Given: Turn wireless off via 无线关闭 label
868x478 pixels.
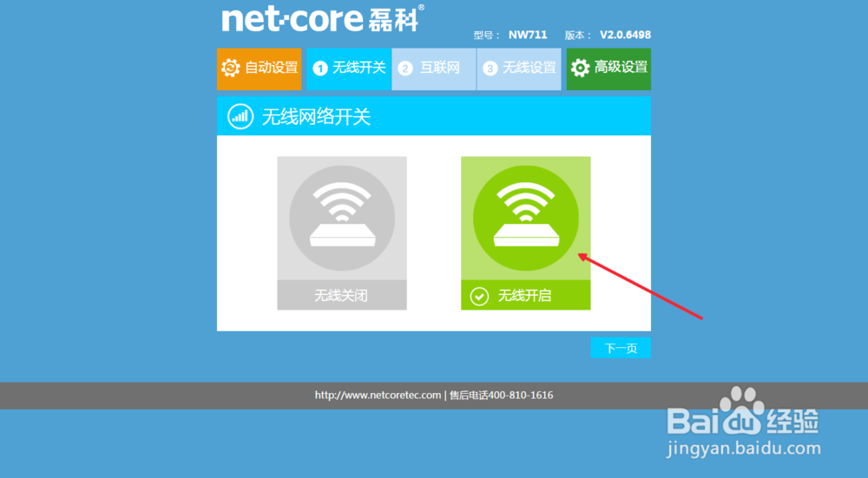Looking at the screenshot, I should coord(342,296).
